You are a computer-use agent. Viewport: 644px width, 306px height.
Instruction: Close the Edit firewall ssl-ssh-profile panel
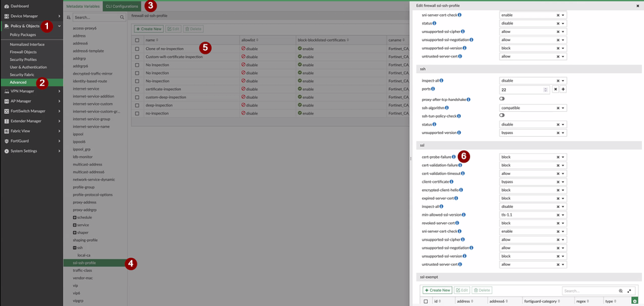(x=638, y=6)
